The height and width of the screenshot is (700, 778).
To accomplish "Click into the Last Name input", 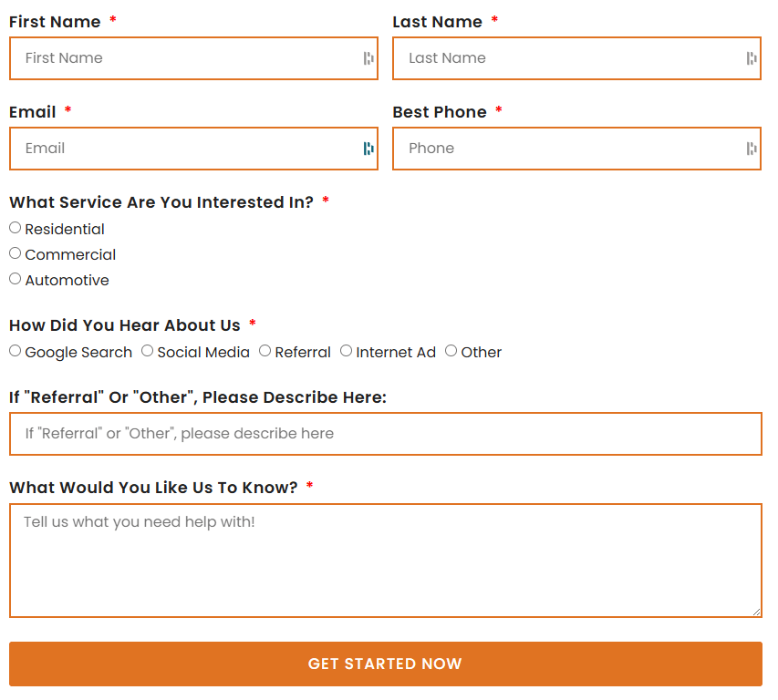I will point(565,58).
